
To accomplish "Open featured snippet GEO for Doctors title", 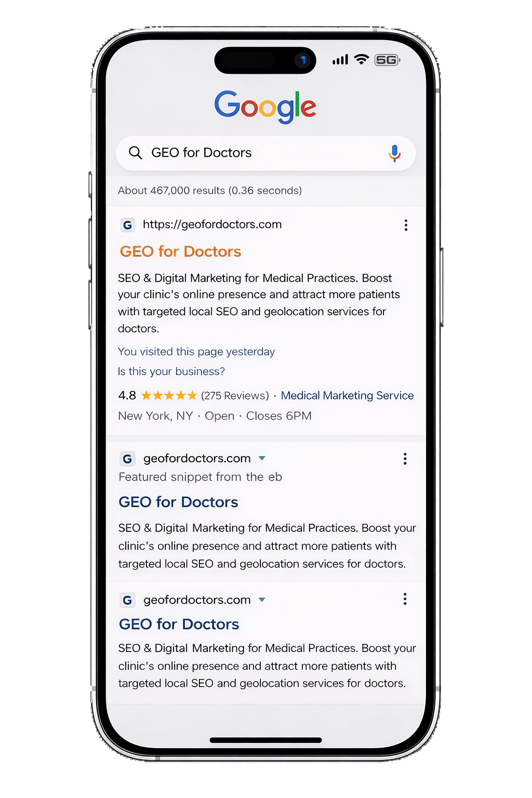I will pos(178,502).
